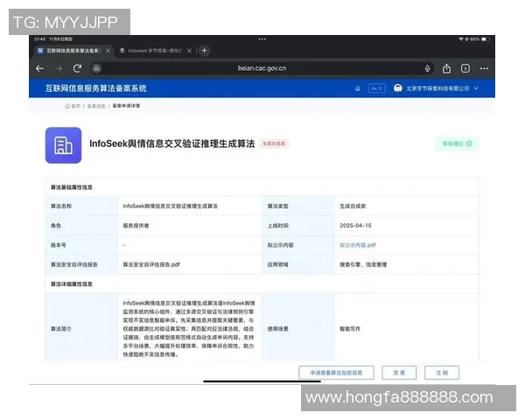Image resolution: width=525 pixels, height=420 pixels.
Task: Click the 变更 button
Action: pyautogui.click(x=399, y=373)
